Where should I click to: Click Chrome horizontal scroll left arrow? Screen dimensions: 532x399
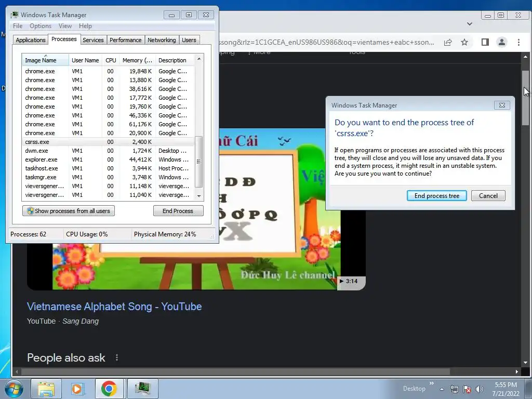[x=16, y=371]
